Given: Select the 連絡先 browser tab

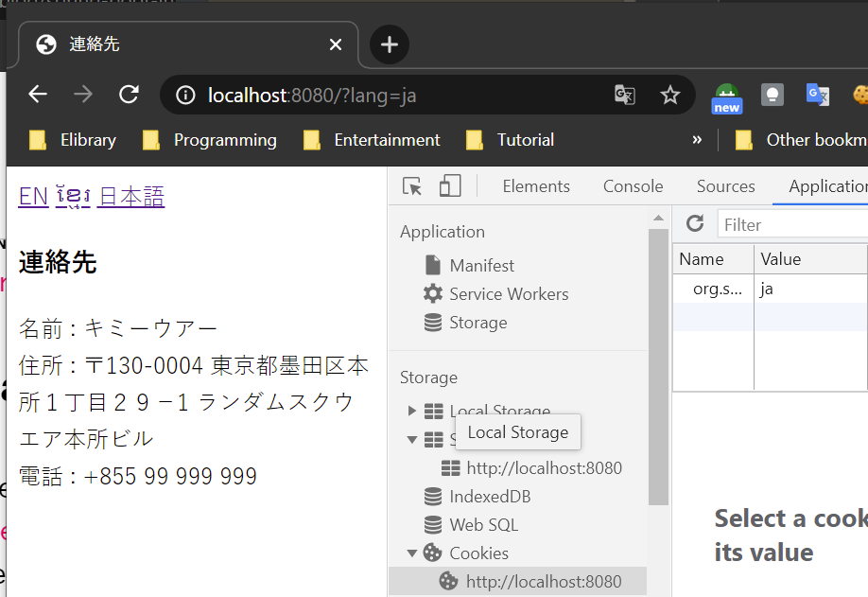Looking at the screenshot, I should [x=188, y=44].
